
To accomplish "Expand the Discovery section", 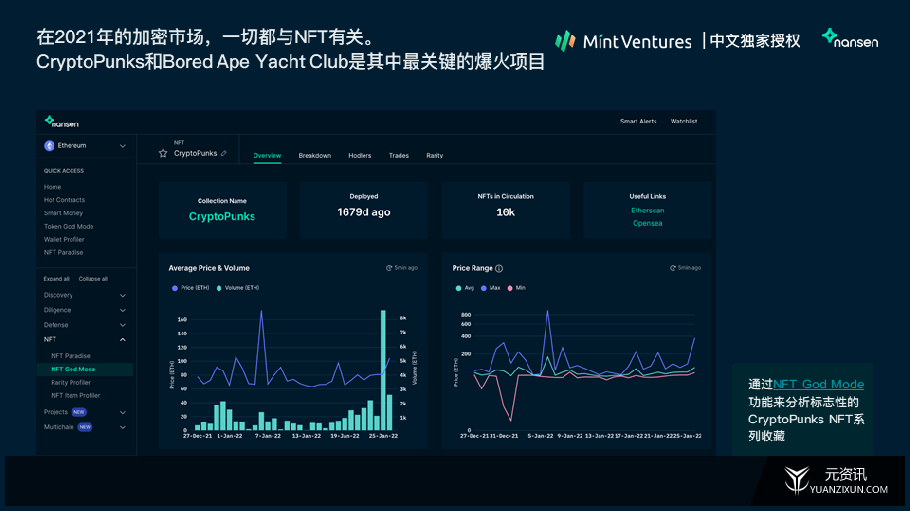I will pos(122,296).
